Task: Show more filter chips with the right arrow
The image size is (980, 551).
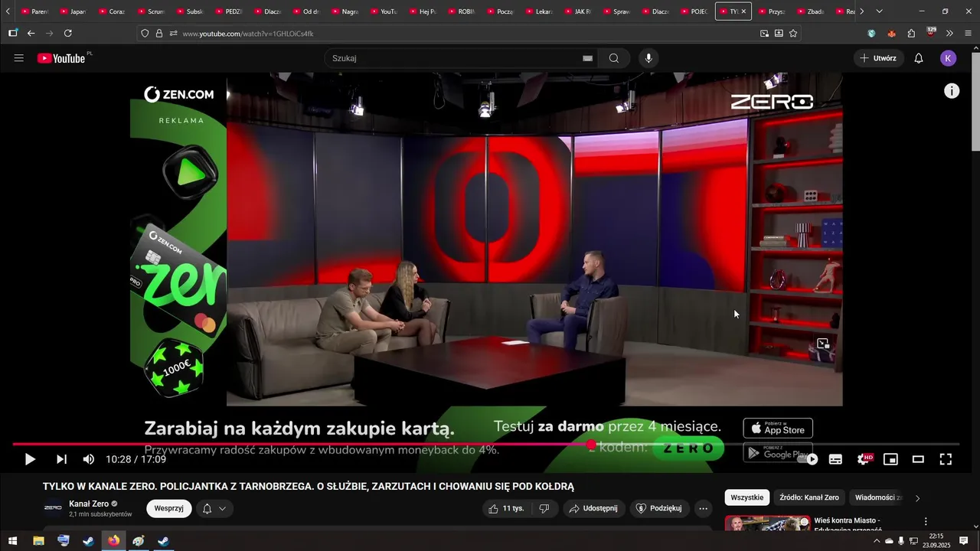Action: (x=918, y=498)
